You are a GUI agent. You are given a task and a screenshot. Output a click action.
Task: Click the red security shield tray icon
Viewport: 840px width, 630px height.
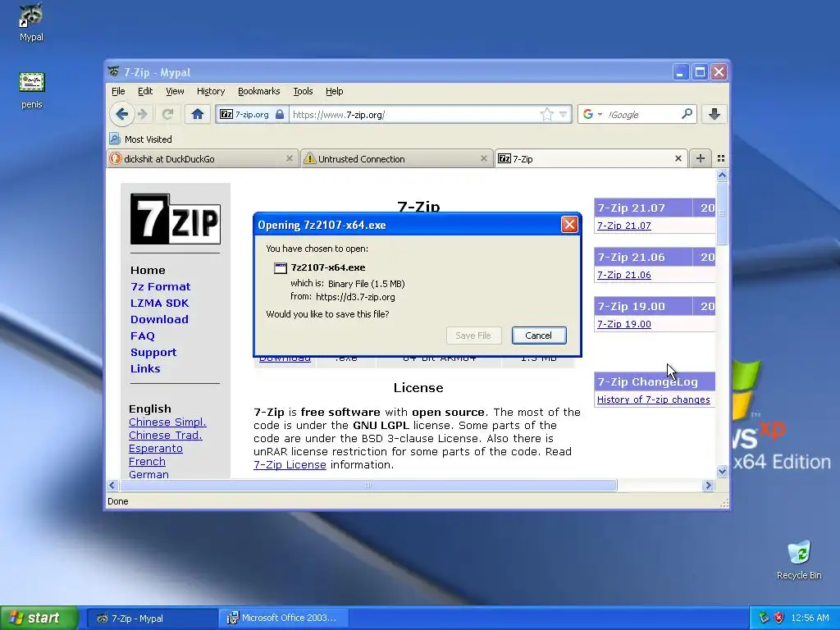(x=779, y=618)
